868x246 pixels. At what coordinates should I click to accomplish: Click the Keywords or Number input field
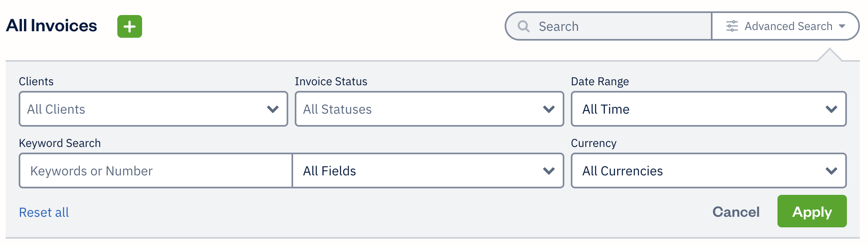click(x=154, y=170)
